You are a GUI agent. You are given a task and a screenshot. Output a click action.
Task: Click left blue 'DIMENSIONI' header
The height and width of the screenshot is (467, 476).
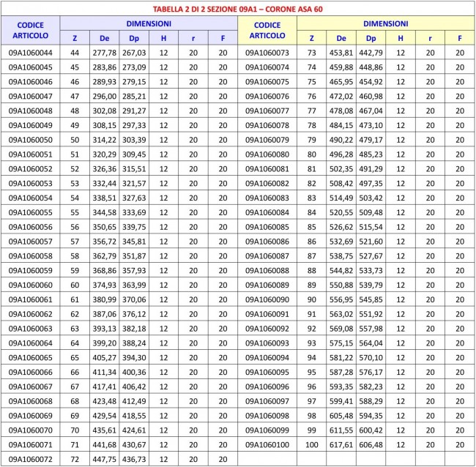click(x=149, y=23)
